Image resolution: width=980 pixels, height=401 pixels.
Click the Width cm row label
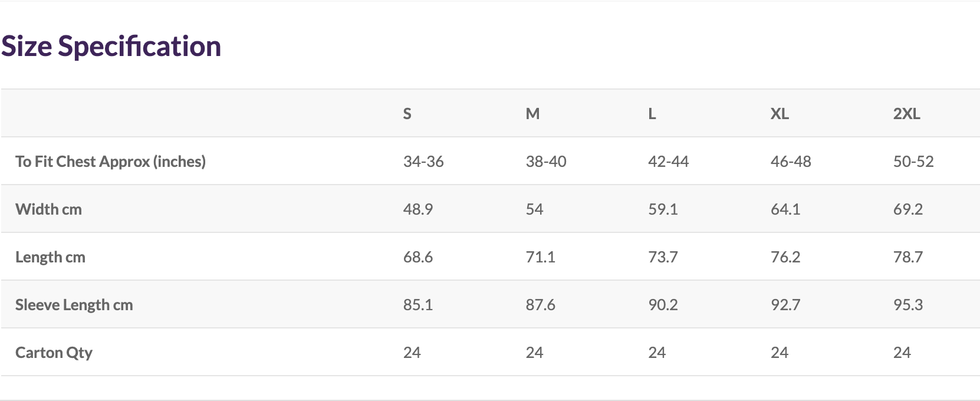point(48,209)
